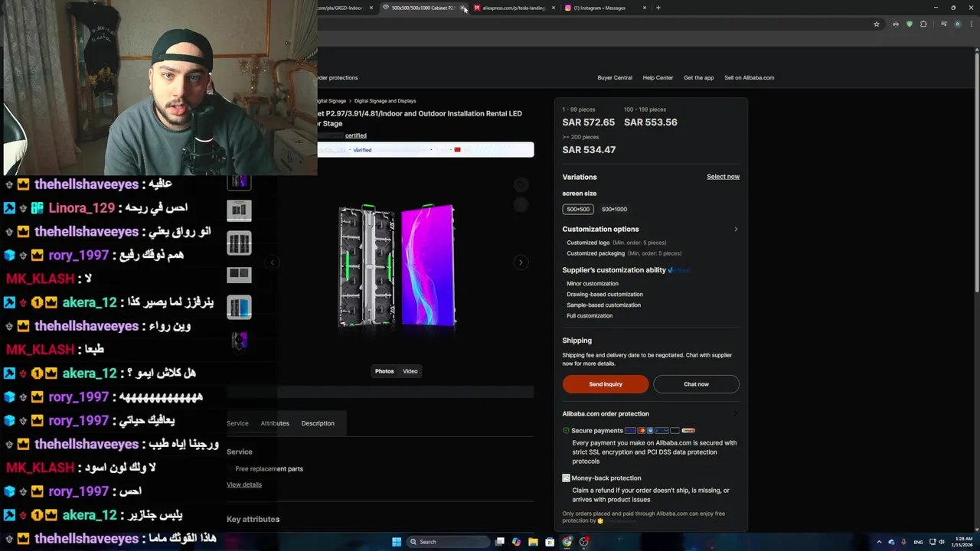980x551 pixels.
Task: Click the certified supplier link
Action: 355,135
